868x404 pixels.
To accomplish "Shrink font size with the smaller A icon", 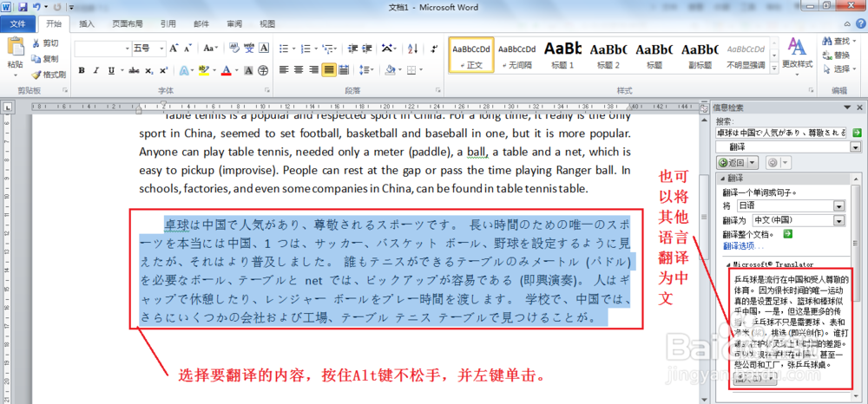I will (x=187, y=49).
